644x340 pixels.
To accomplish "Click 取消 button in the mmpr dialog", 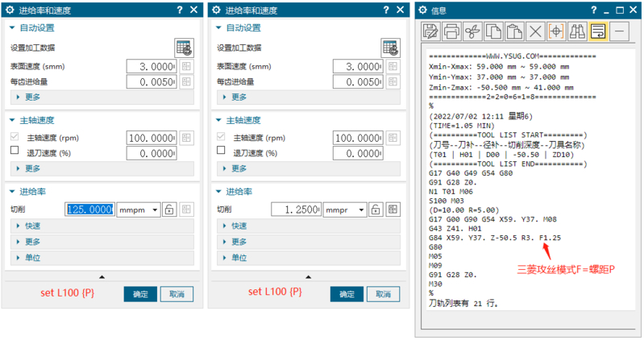I will [383, 294].
